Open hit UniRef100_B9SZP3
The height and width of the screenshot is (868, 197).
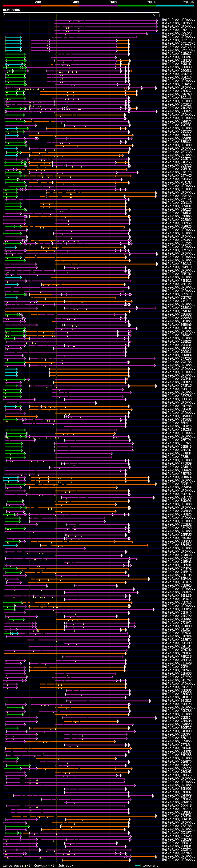click(177, 33)
